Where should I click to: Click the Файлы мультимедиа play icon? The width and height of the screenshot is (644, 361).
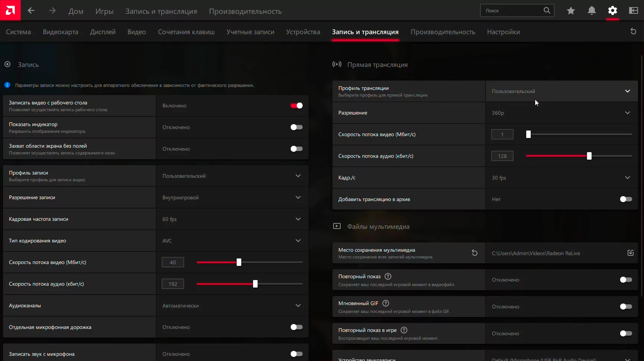coord(337,226)
